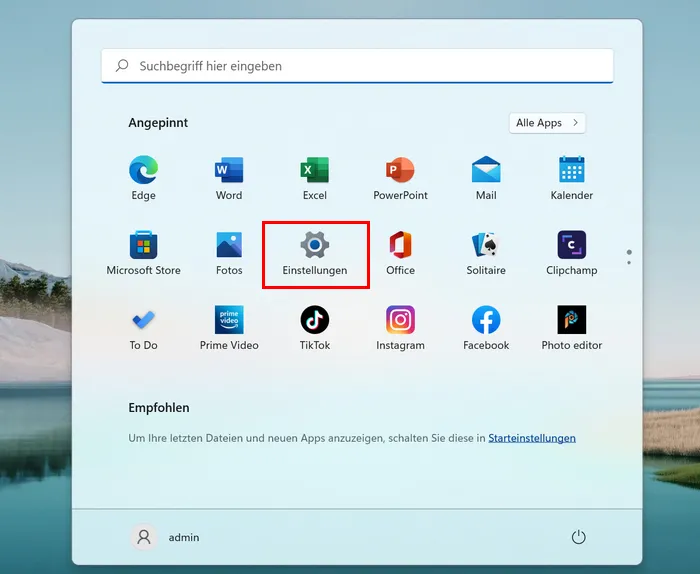
Task: Launch the Office app
Action: pyautogui.click(x=400, y=253)
